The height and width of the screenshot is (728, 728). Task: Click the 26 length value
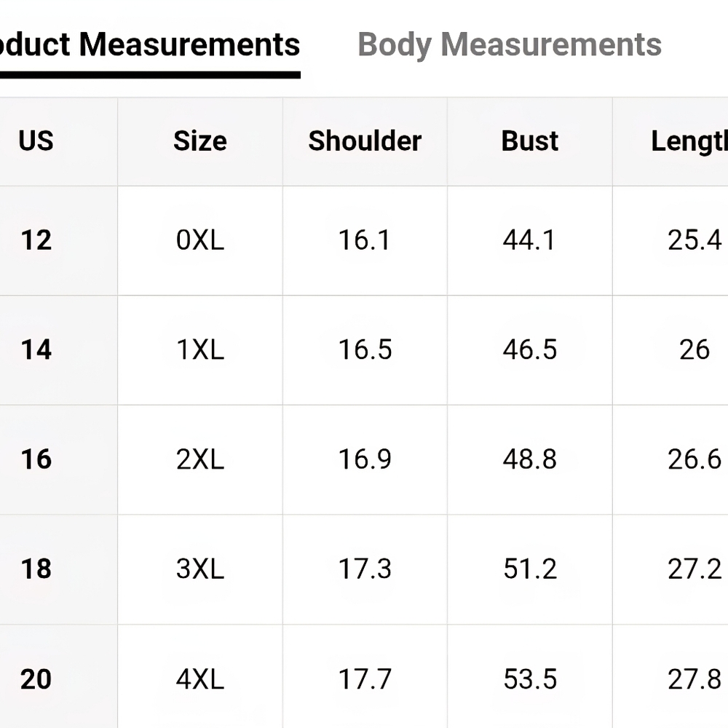(x=695, y=349)
